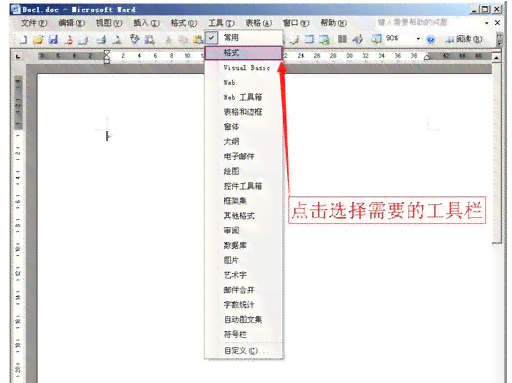Open the 表格(A) menu
Screen dimensions: 512x383
pos(259,23)
